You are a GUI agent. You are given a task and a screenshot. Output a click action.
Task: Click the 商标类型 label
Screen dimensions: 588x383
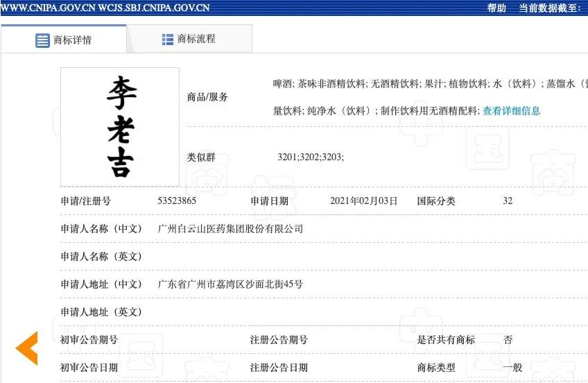click(436, 367)
